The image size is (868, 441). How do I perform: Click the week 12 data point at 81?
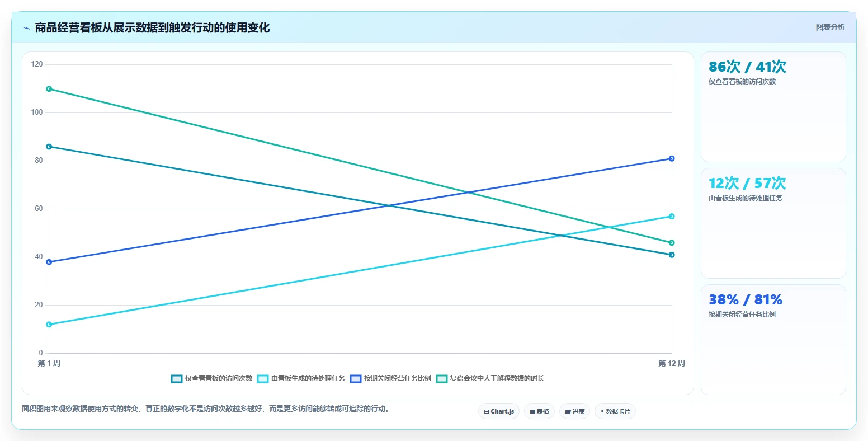coord(672,158)
